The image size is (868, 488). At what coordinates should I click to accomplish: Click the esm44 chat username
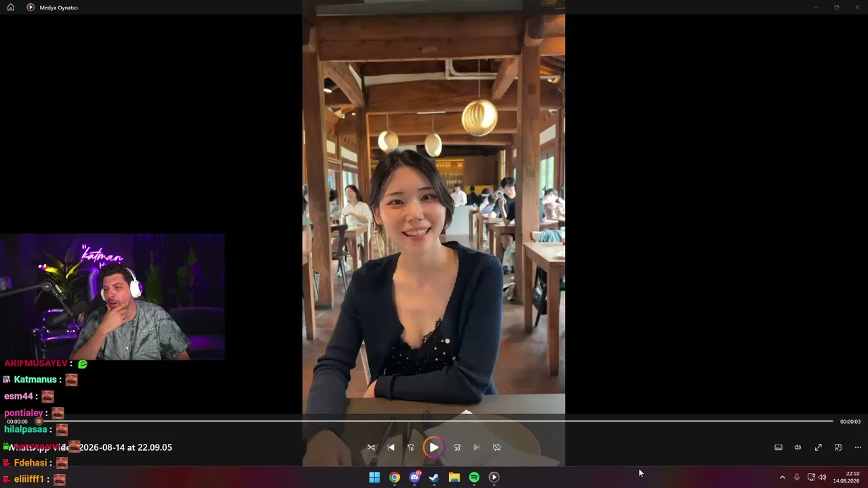tap(18, 396)
